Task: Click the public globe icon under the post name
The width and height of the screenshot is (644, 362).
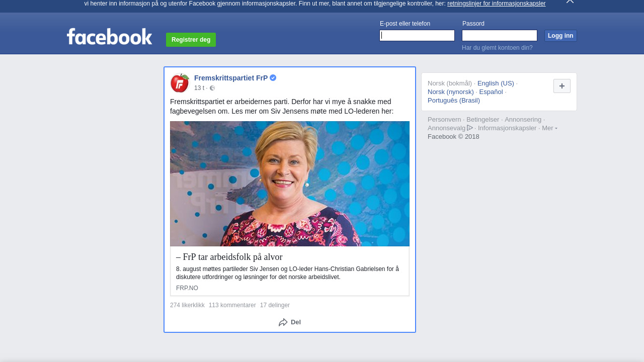Action: pyautogui.click(x=212, y=88)
